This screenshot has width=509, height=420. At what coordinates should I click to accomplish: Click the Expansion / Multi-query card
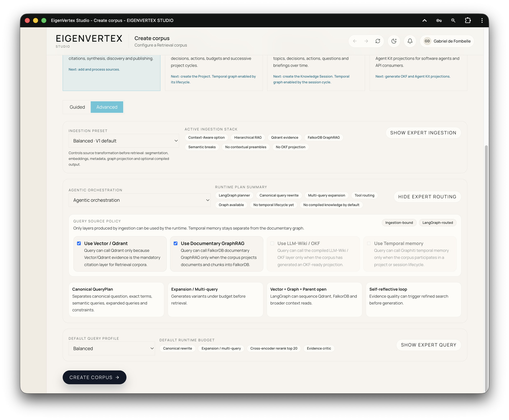pos(215,299)
